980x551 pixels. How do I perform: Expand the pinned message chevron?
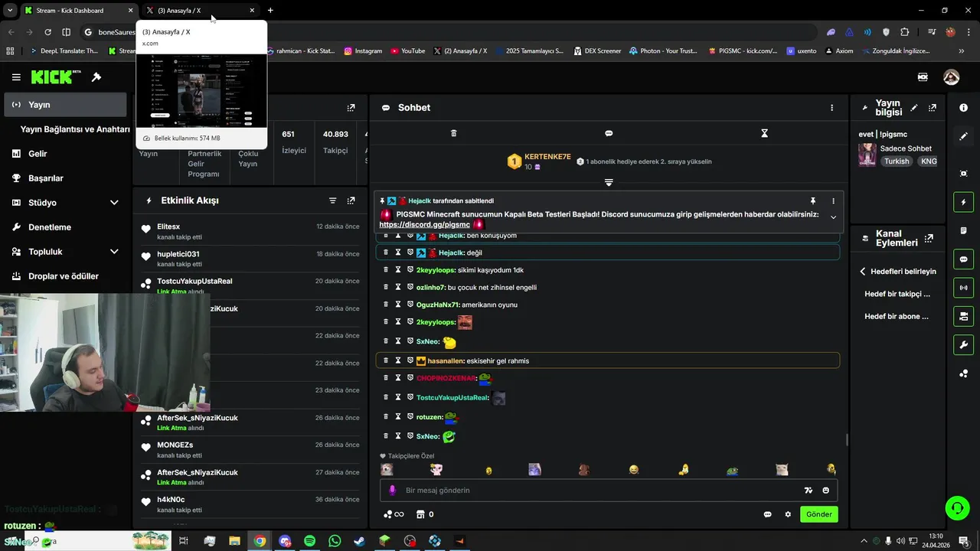coord(833,217)
